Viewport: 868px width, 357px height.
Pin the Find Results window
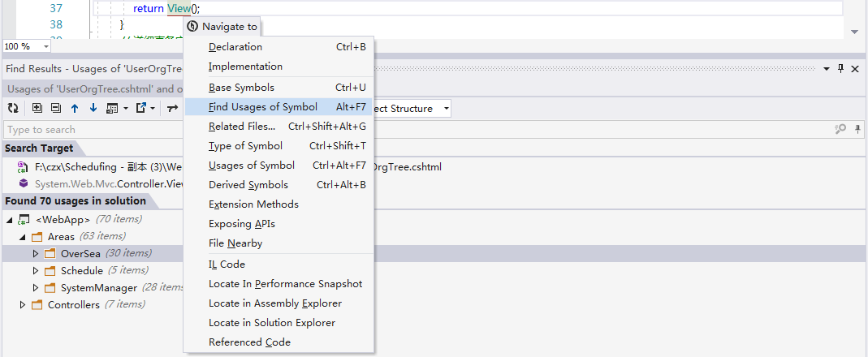(x=840, y=69)
